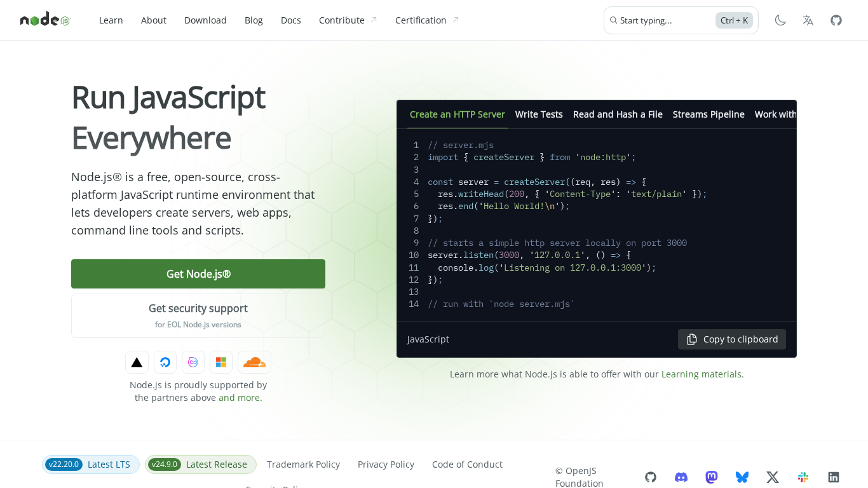868x488 pixels.
Task: Open the Slack icon in footer
Action: 803,477
